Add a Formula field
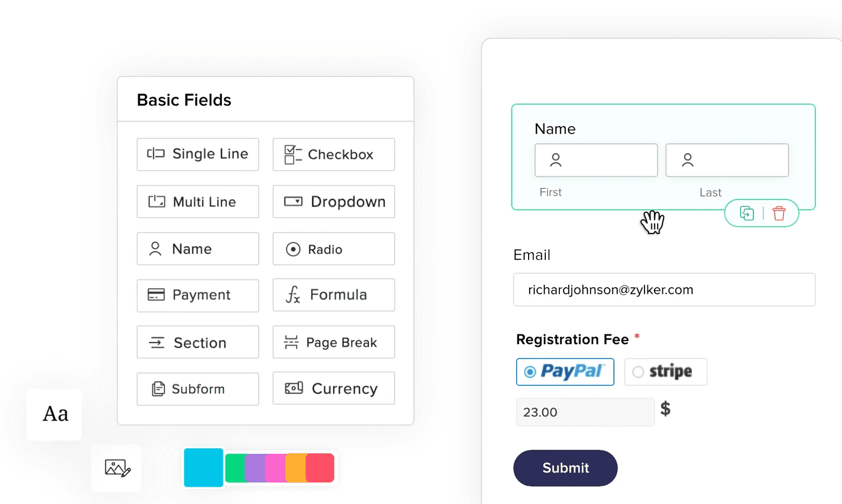The image size is (842, 504). (333, 295)
